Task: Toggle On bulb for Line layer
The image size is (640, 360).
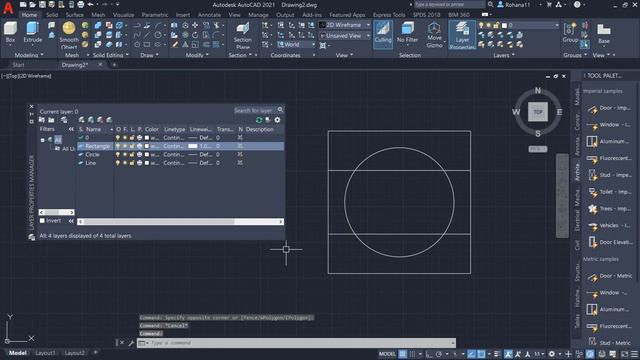Action: (x=118, y=163)
